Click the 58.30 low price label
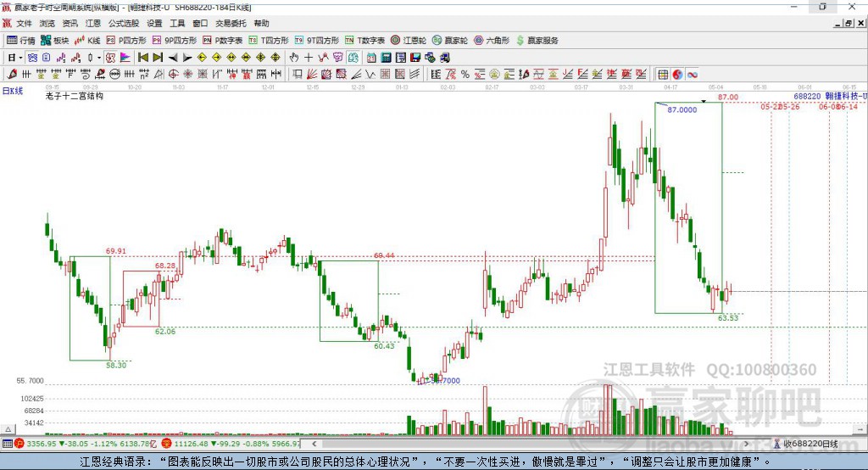Screen dimensions: 868x470 pos(116,366)
